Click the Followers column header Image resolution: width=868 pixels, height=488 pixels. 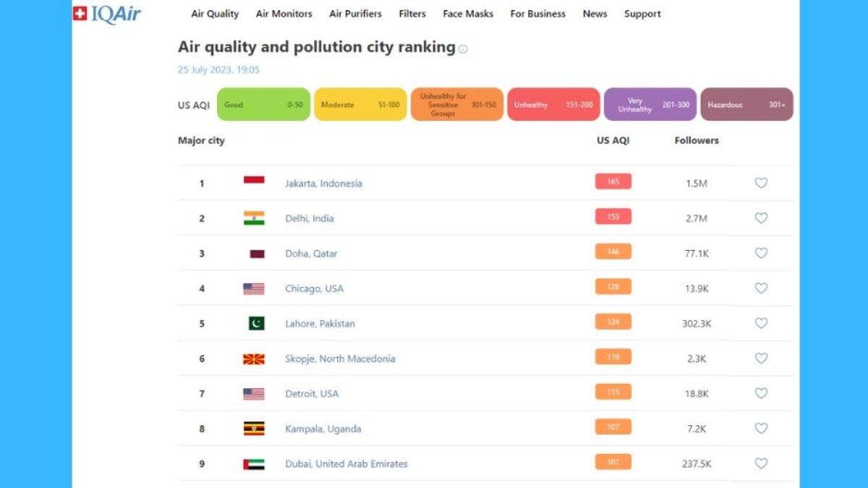[x=697, y=140]
